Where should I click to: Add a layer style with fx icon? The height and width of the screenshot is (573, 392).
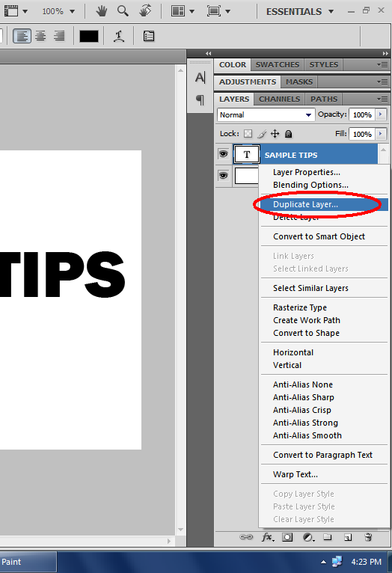[x=268, y=537]
